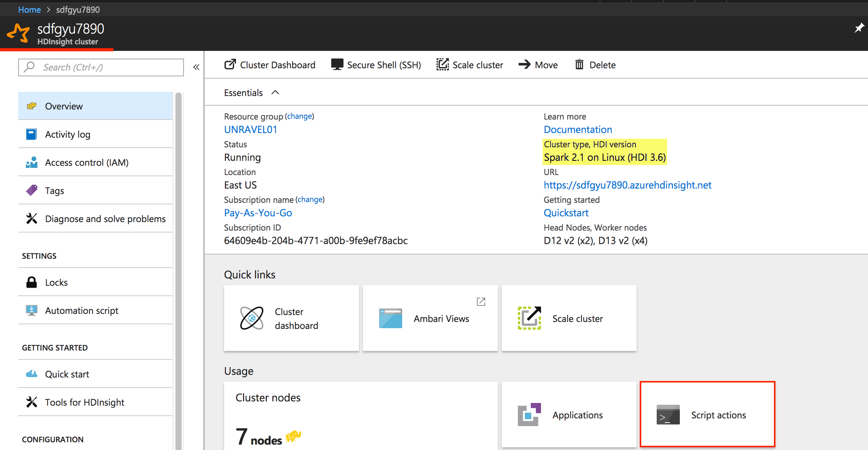Click change next to Resource group

click(300, 116)
